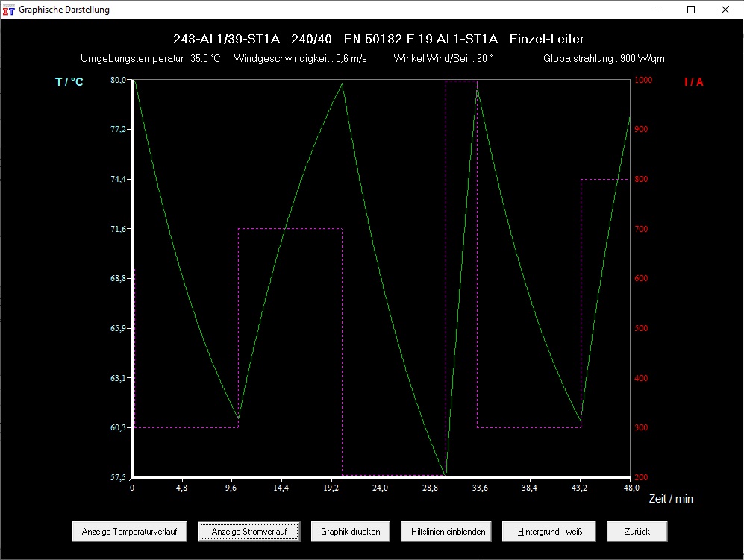744x560 pixels.
Task: Return to previous screen with Zurück
Action: click(x=637, y=531)
